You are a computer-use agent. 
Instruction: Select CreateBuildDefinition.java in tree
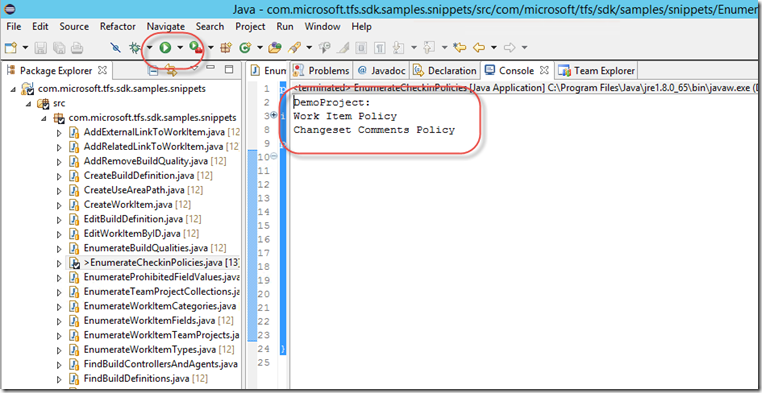pos(141,175)
